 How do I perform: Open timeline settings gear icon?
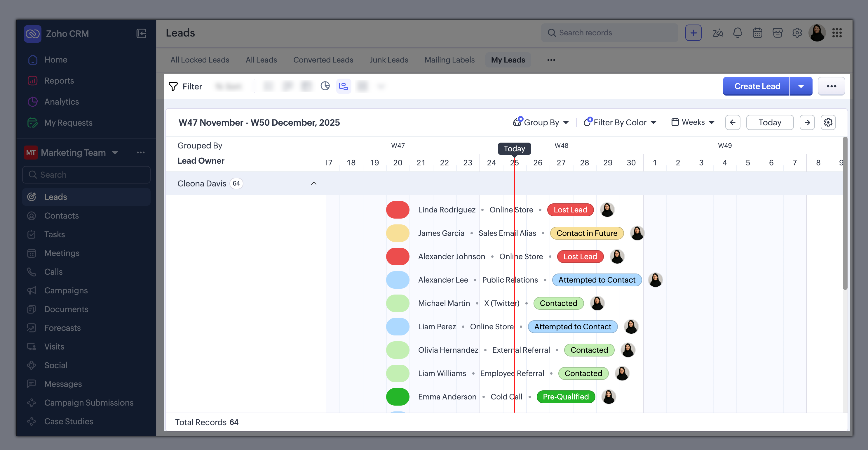[x=828, y=122]
